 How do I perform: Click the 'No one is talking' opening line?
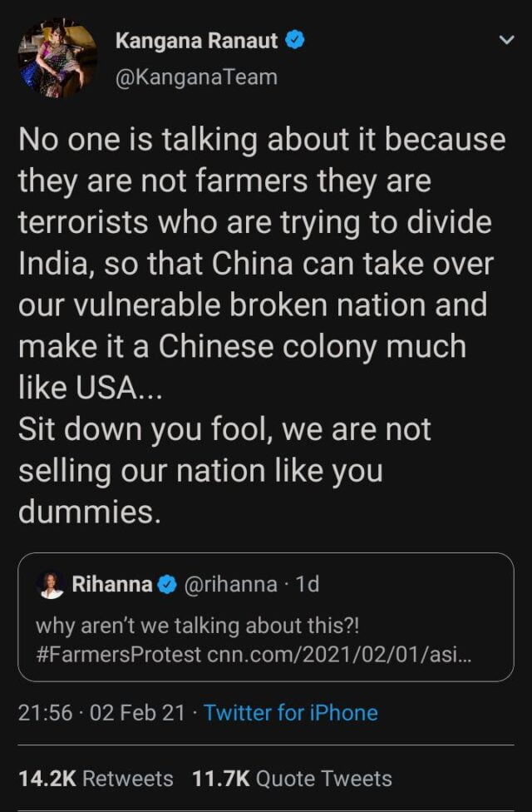[x=262, y=140]
